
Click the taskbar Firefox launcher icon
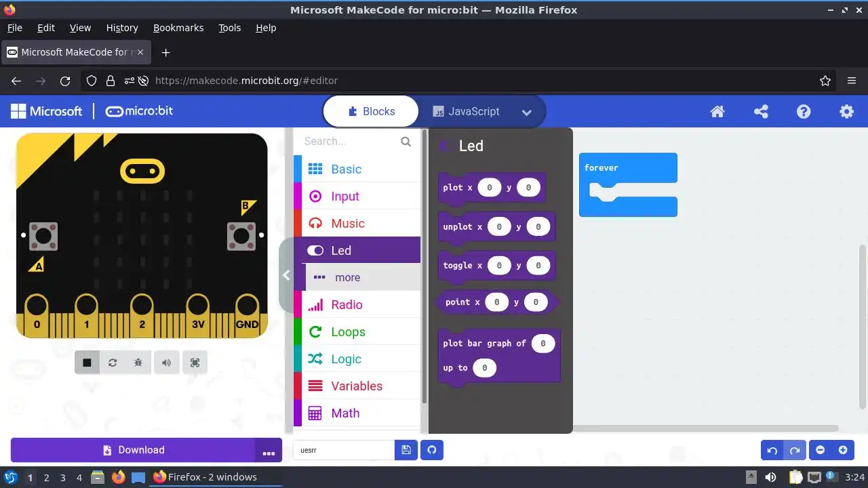pyautogui.click(x=118, y=477)
